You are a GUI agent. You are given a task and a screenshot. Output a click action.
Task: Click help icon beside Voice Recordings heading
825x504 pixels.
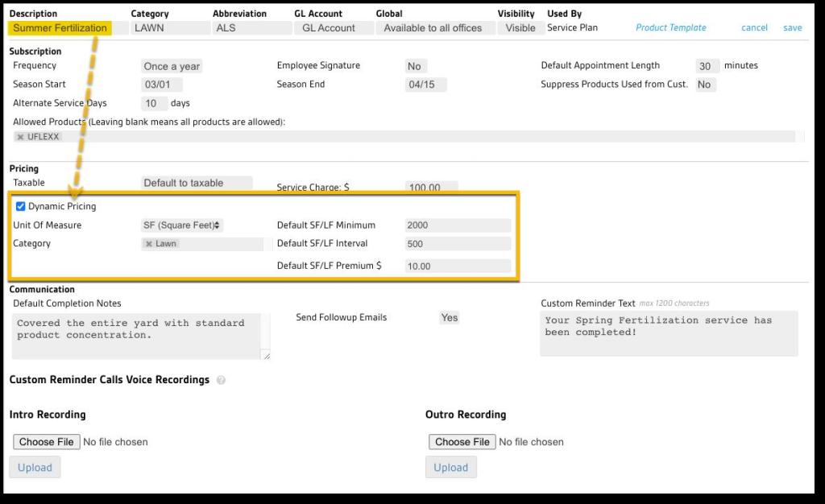(221, 380)
